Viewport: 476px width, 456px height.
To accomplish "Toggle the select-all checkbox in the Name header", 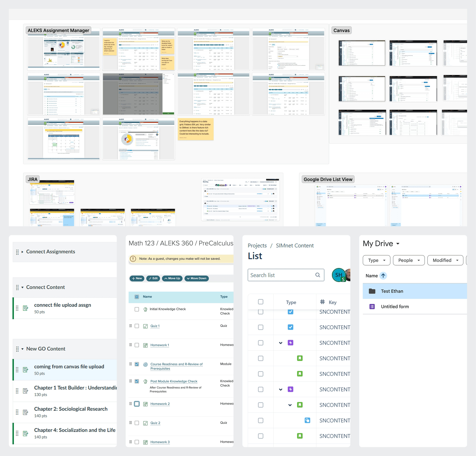I will pos(137,297).
